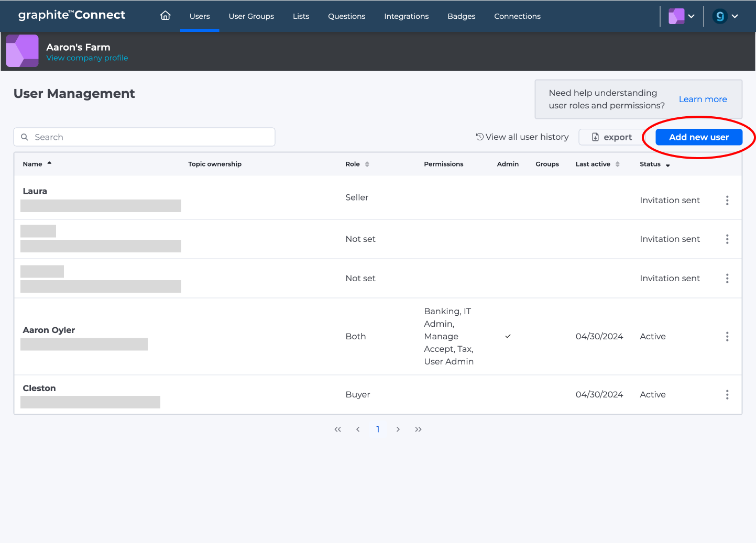Click the Groups column header

[547, 164]
